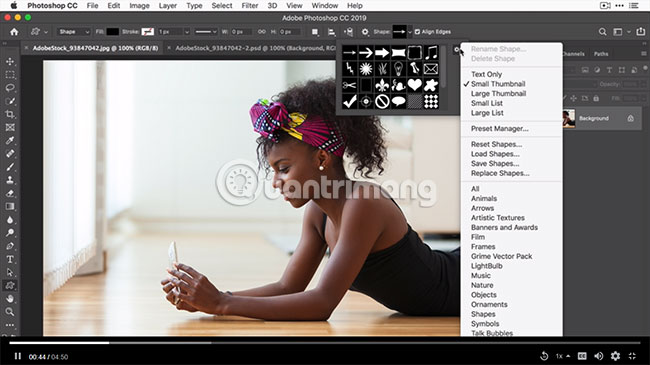This screenshot has width=650, height=365.
Task: Open the stroke line style dropdown
Action: click(x=206, y=32)
